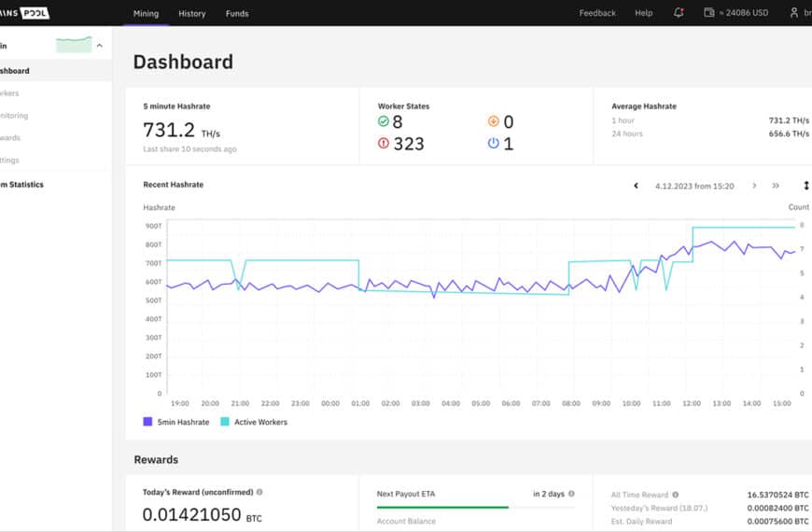812x532 pixels.
Task: Switch to the History tab
Action: [x=191, y=13]
